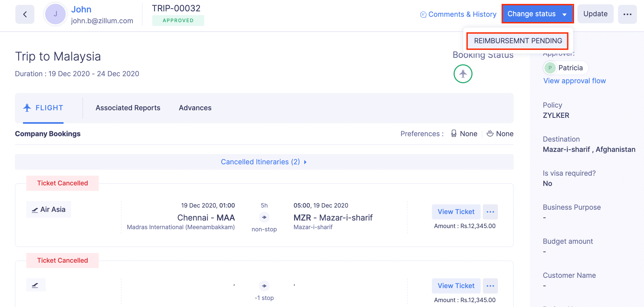Viewport: 644px width, 307px height.
Task: Click the flight booking status icon
Action: (x=463, y=74)
